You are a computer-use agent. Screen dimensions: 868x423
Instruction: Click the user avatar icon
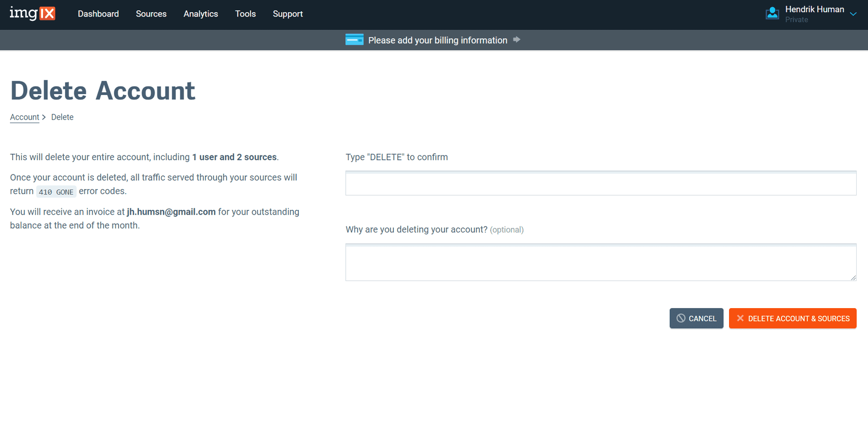coord(772,13)
